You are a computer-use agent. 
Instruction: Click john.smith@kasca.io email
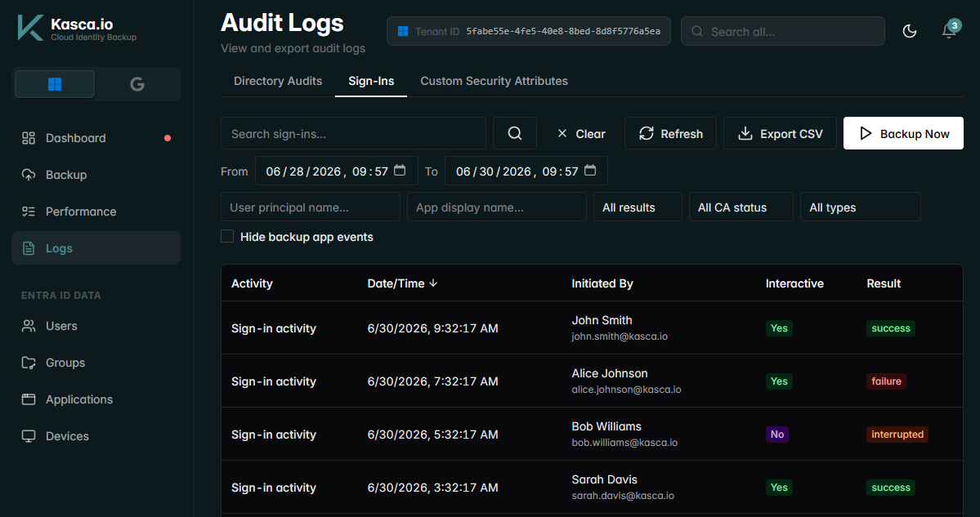click(x=620, y=336)
